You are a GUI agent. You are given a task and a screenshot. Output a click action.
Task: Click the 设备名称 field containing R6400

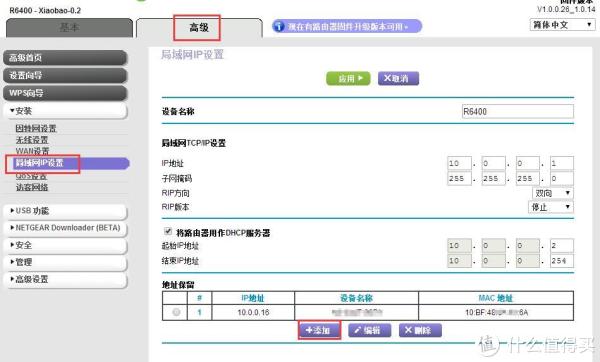click(x=518, y=111)
